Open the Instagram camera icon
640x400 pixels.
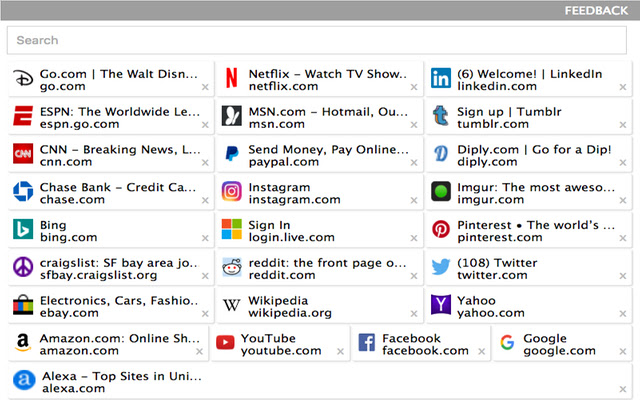[231, 191]
